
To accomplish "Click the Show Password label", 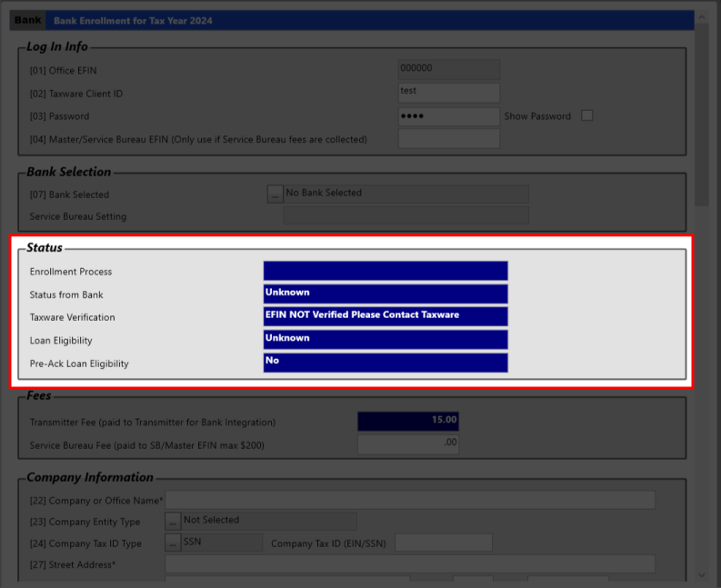I will pyautogui.click(x=537, y=116).
